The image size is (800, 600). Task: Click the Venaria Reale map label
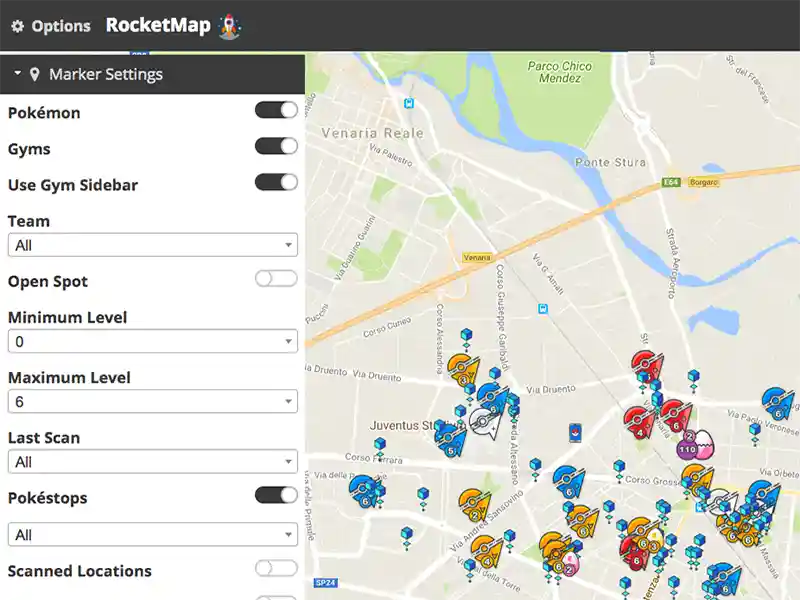[372, 133]
